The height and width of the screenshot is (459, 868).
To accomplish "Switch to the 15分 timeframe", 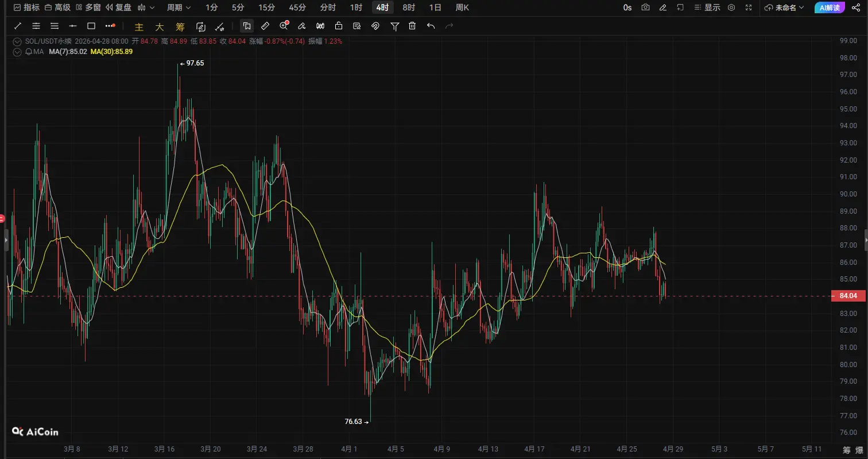I will 266,7.
